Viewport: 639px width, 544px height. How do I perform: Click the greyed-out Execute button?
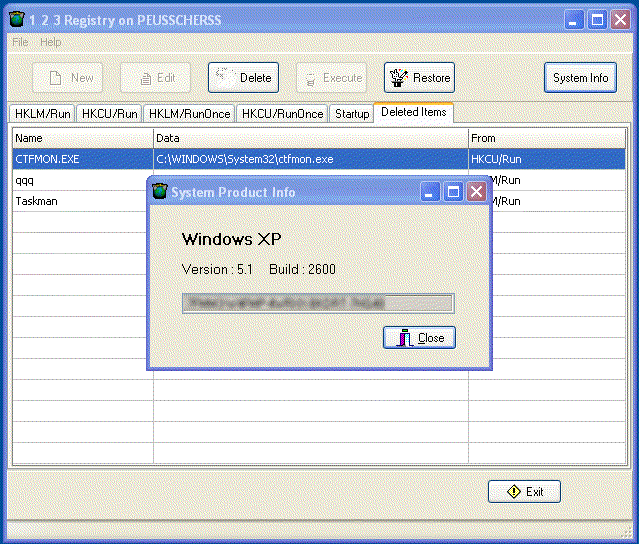pos(331,77)
